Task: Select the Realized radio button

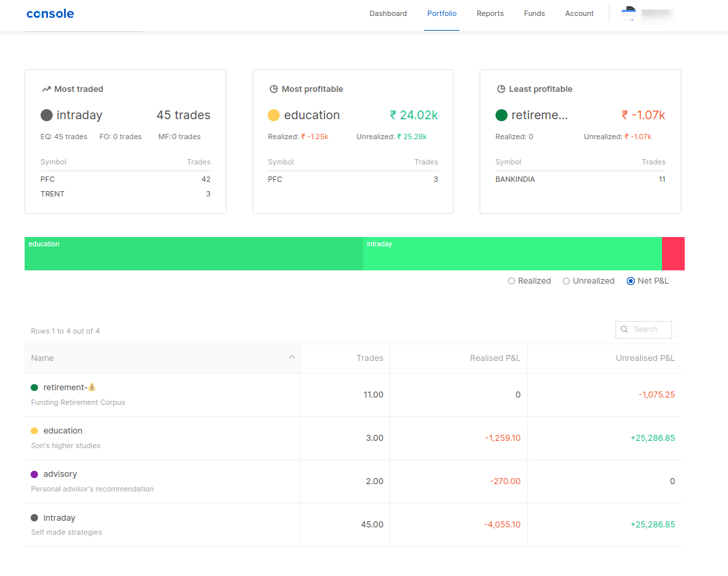Action: click(x=512, y=280)
